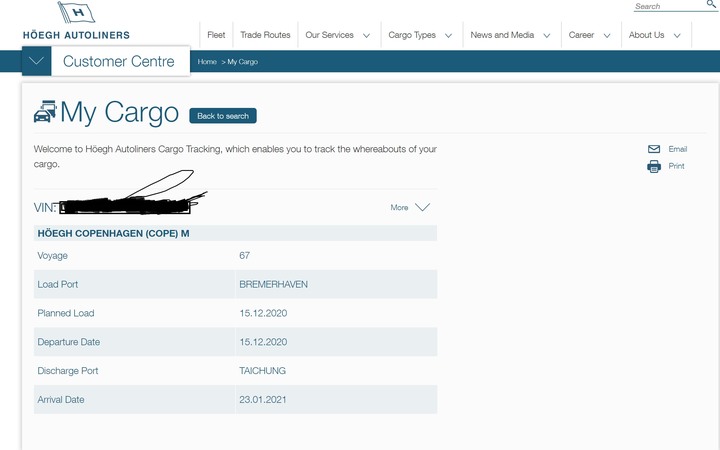Select the Departure Date value 15.12.2020
This screenshot has height=450, width=720.
pyautogui.click(x=263, y=342)
